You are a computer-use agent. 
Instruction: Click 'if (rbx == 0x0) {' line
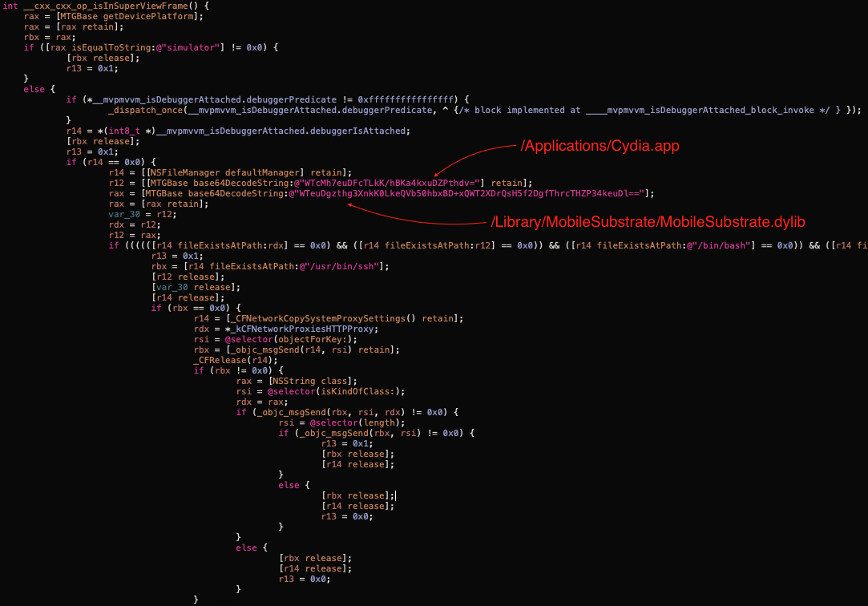click(x=196, y=309)
